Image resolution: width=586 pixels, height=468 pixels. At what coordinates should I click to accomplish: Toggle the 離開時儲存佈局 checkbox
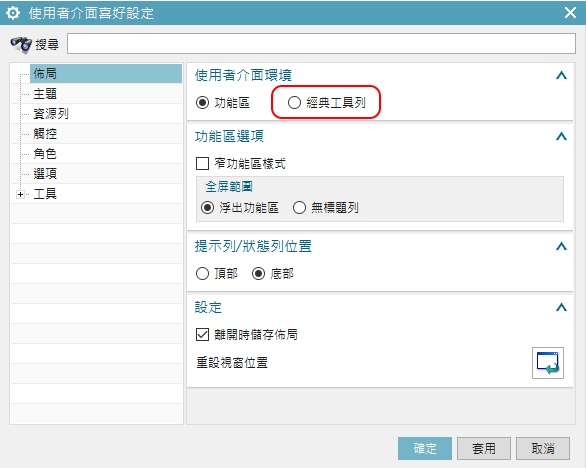point(203,334)
